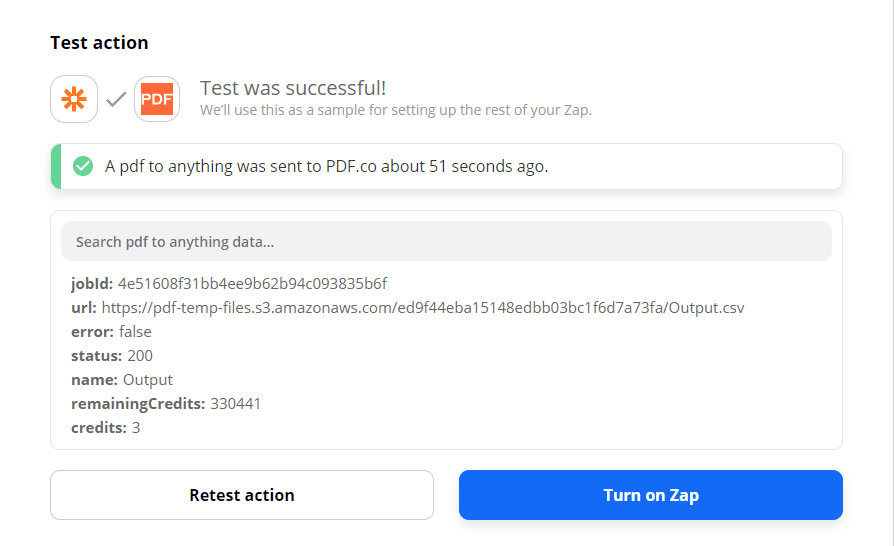The width and height of the screenshot is (894, 546).
Task: Turn on Zap with the blue button
Action: [650, 495]
